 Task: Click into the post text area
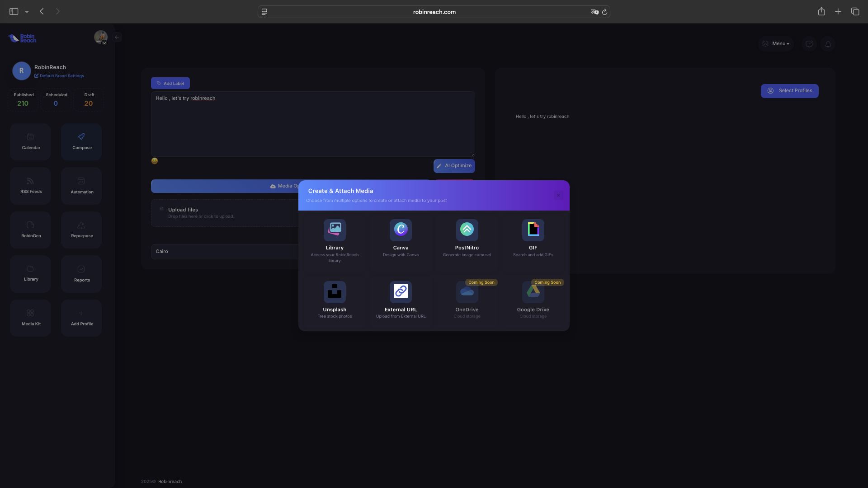(x=312, y=124)
